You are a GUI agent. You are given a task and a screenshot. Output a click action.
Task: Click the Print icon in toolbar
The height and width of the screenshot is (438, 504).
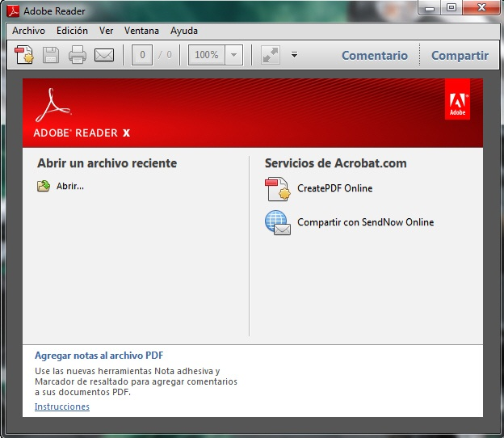tap(78, 55)
